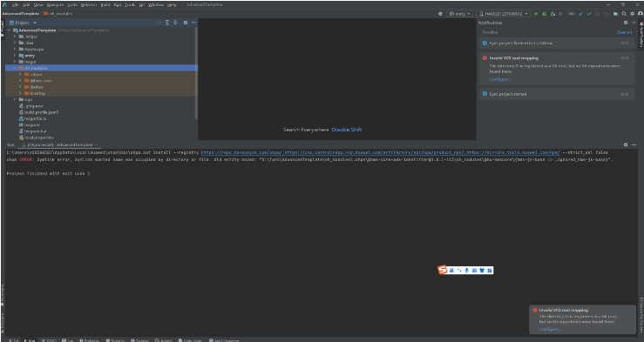This screenshot has width=644, height=342.
Task: Hide the Run tool window
Action: coord(634,144)
